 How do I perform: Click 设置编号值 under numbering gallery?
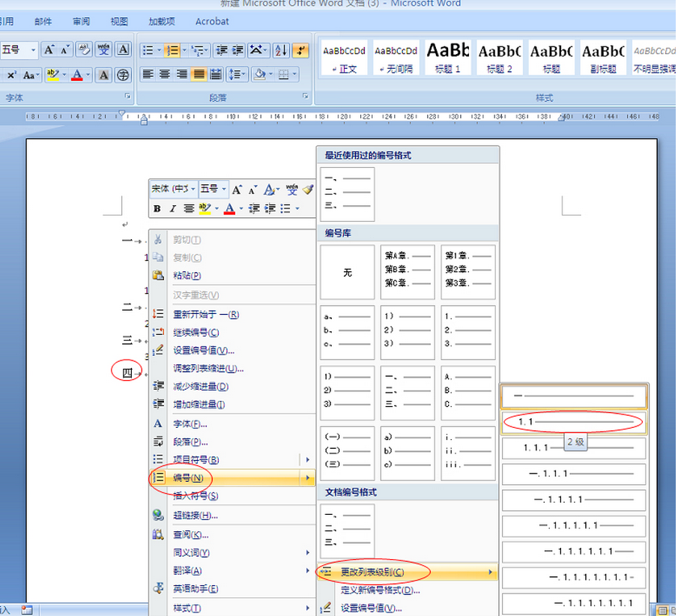(x=408, y=608)
